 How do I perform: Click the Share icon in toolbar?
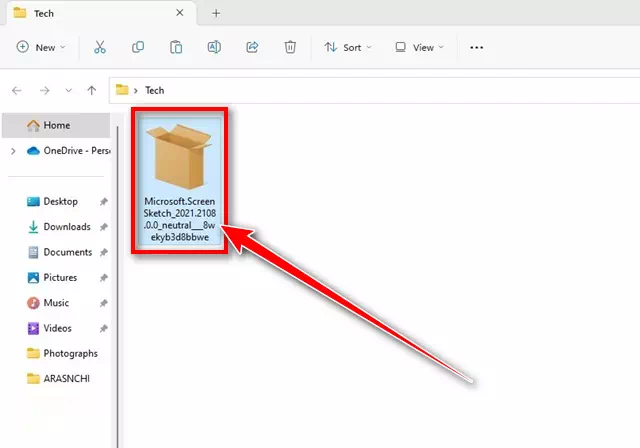252,47
